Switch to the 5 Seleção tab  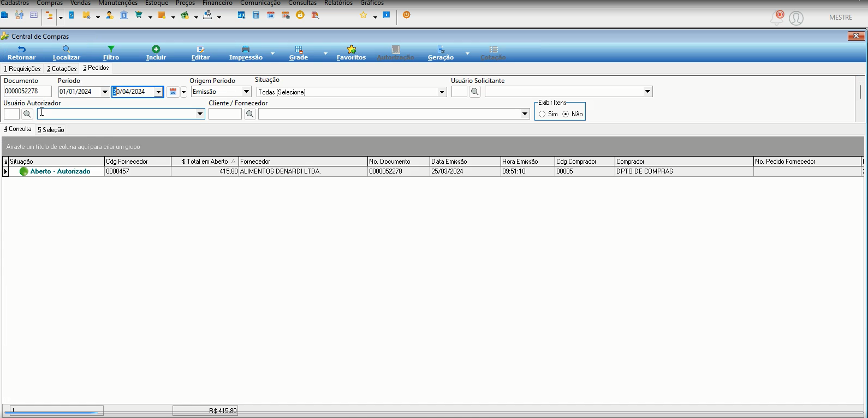(51, 130)
